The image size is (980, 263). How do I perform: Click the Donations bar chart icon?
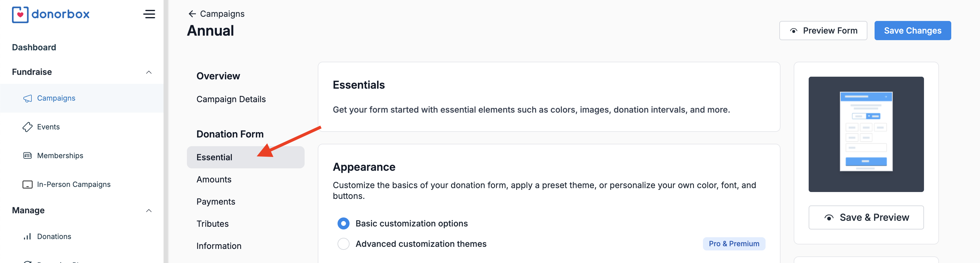pos(27,237)
